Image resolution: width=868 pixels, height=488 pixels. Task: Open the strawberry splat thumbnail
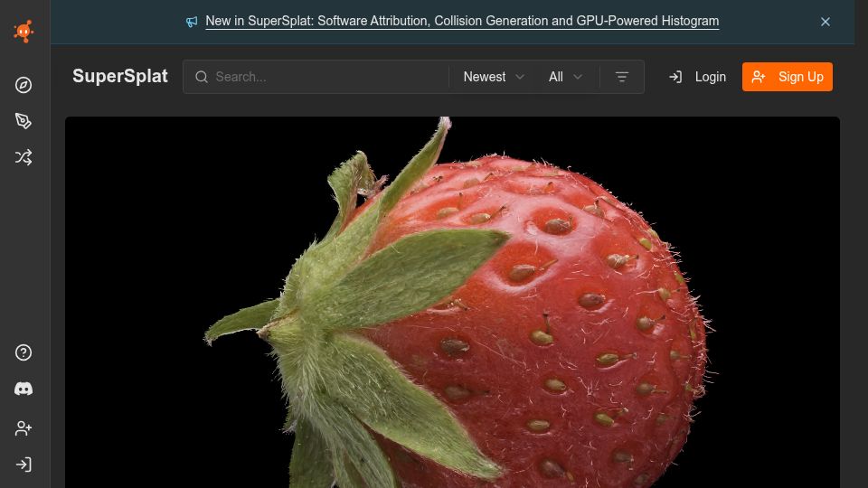[x=452, y=302]
